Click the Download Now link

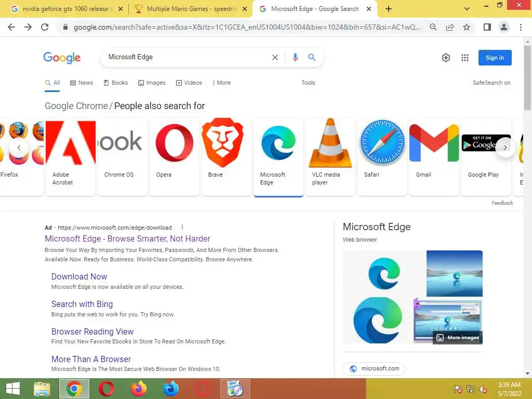(79, 276)
